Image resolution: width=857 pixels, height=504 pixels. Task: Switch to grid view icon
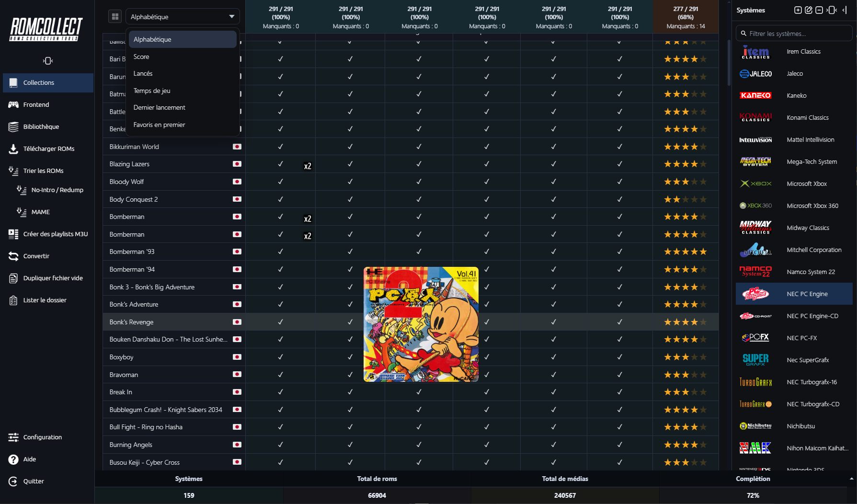[115, 17]
